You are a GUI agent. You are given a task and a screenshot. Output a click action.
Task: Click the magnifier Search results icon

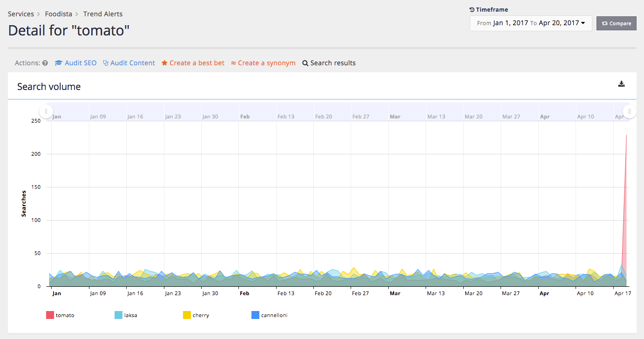(x=305, y=63)
